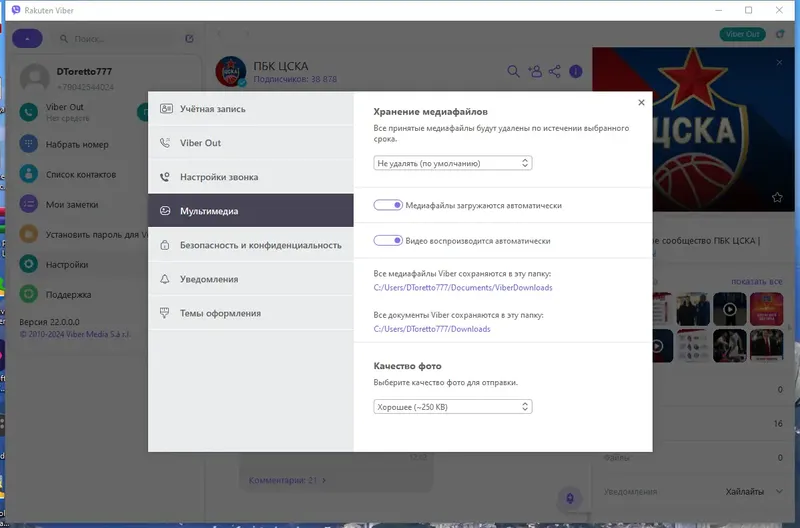Click the star icon on the community banner
800x528 pixels.
coord(777,197)
